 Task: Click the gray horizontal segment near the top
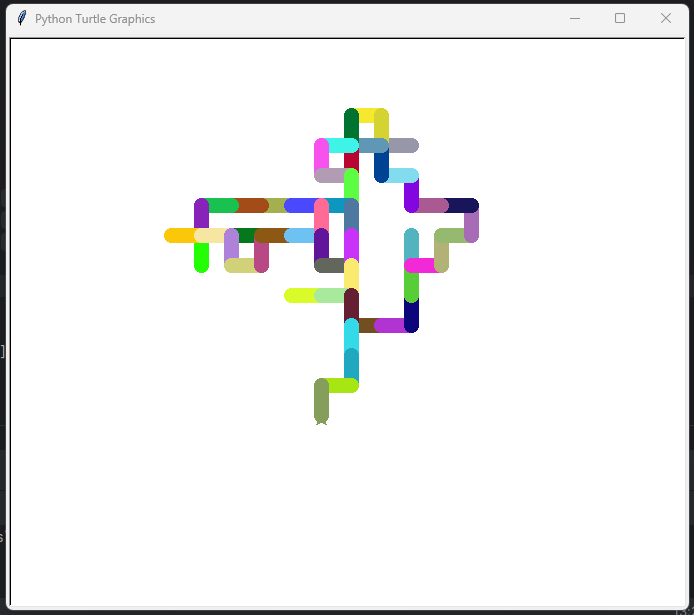[404, 145]
